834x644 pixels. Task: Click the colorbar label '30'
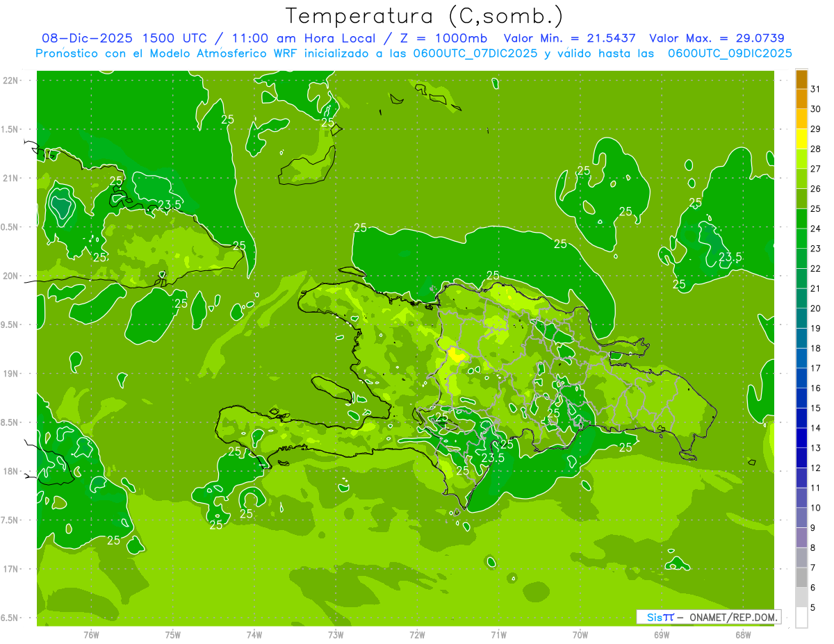point(815,109)
